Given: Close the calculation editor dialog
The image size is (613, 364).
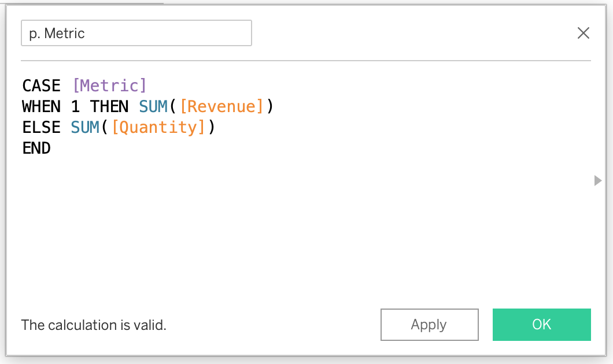Looking at the screenshot, I should (x=583, y=33).
